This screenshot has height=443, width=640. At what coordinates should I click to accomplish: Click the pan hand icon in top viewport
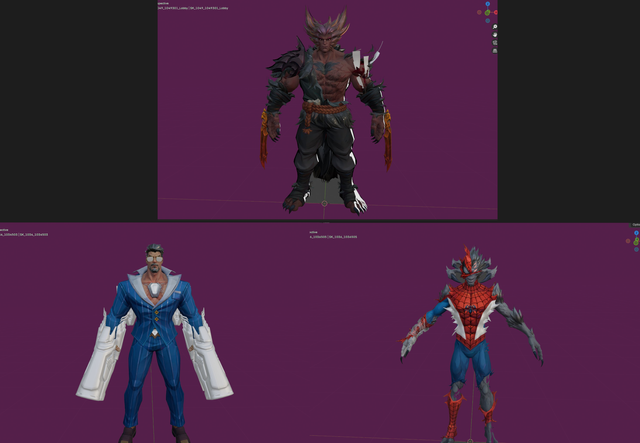point(495,35)
